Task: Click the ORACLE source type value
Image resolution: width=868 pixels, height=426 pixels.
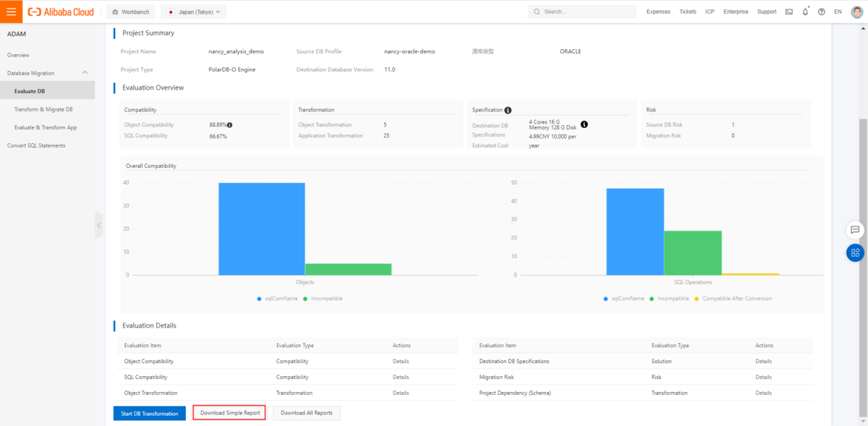Action: click(570, 51)
